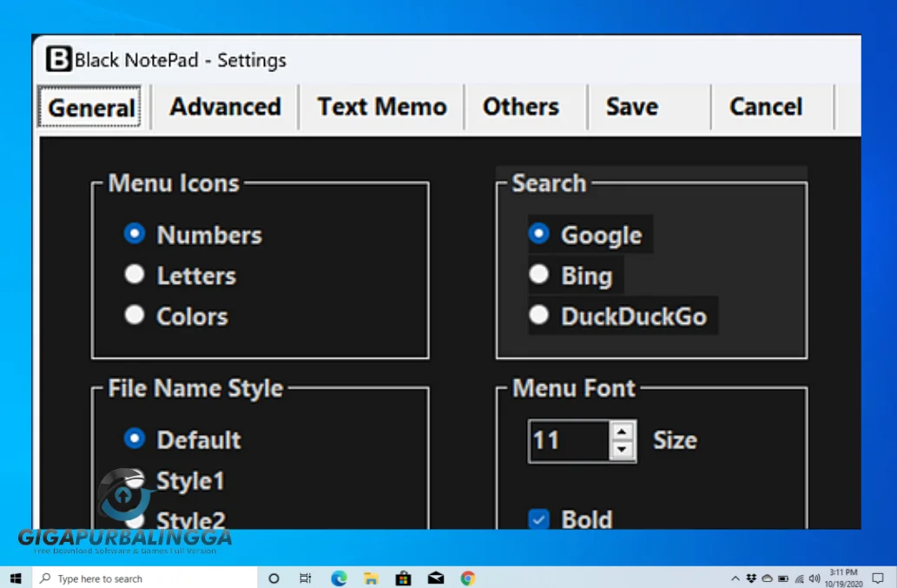Open File Explorer from taskbar
897x588 pixels.
point(371,578)
